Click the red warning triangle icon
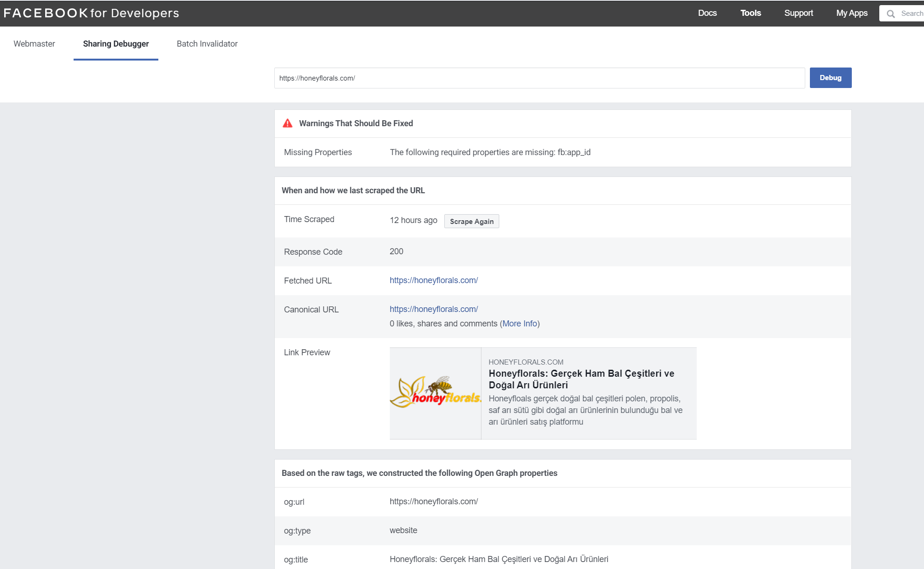 pos(288,123)
